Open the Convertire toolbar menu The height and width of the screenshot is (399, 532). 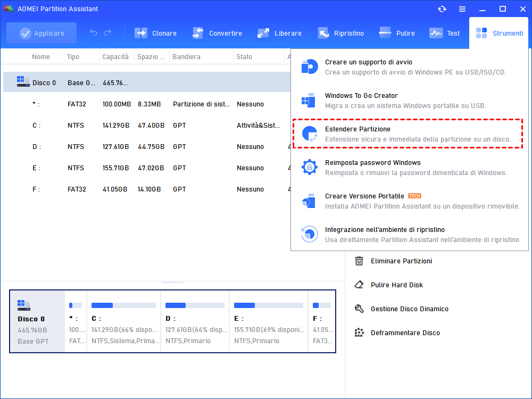click(217, 33)
